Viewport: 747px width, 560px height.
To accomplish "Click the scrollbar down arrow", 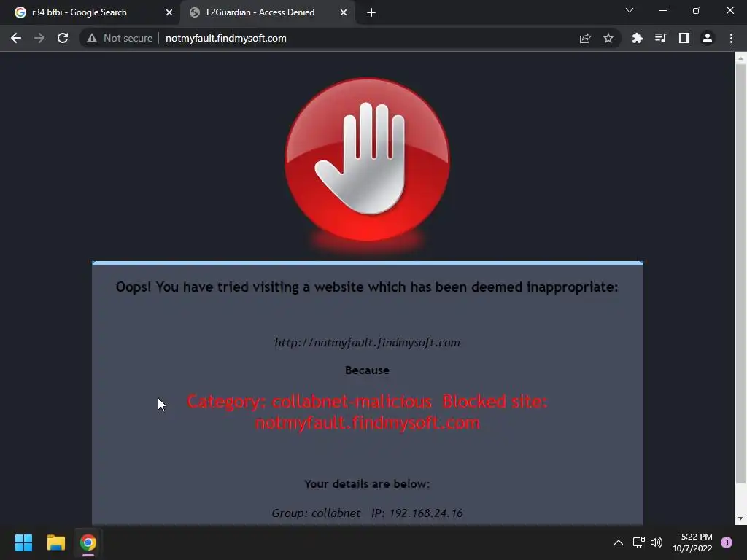I will click(741, 518).
